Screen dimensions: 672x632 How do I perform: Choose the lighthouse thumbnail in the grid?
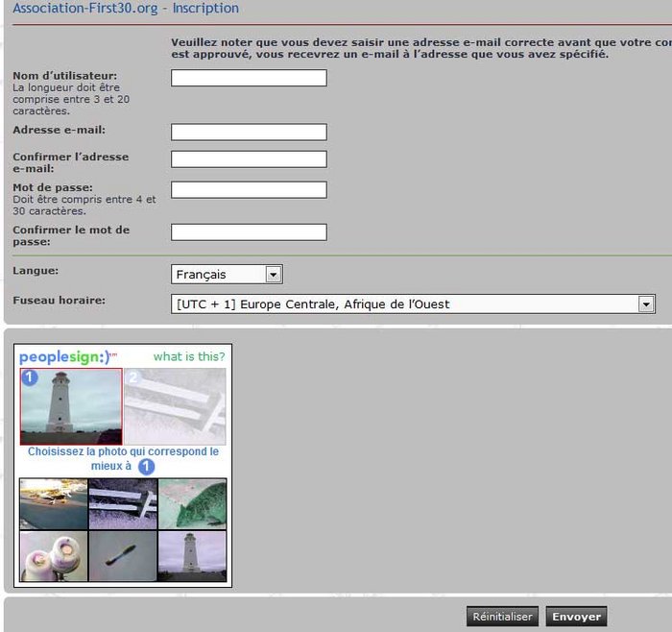[x=192, y=556]
